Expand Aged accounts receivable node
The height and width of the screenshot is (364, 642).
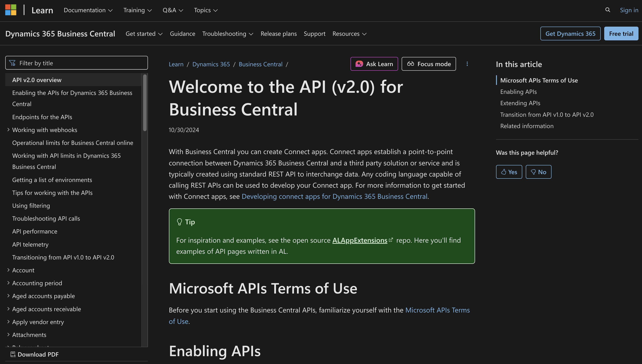pos(8,309)
